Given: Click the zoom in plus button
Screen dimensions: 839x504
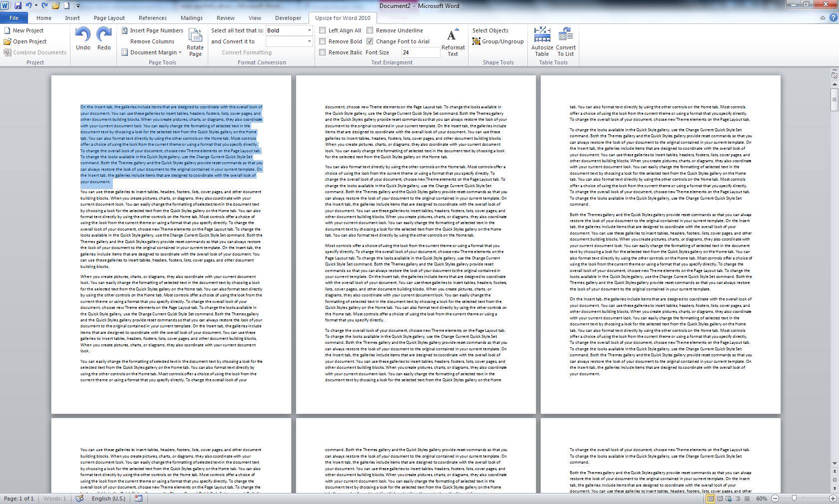Looking at the screenshot, I should (x=833, y=499).
